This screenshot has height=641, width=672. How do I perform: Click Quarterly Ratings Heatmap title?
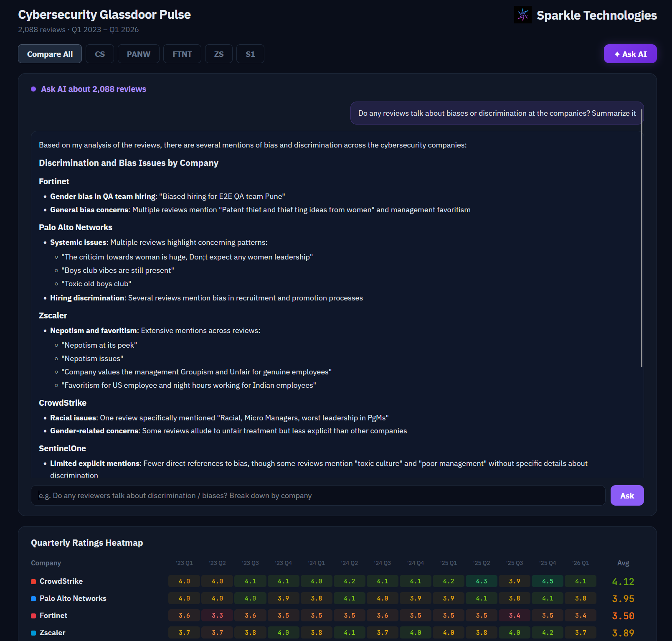point(87,543)
